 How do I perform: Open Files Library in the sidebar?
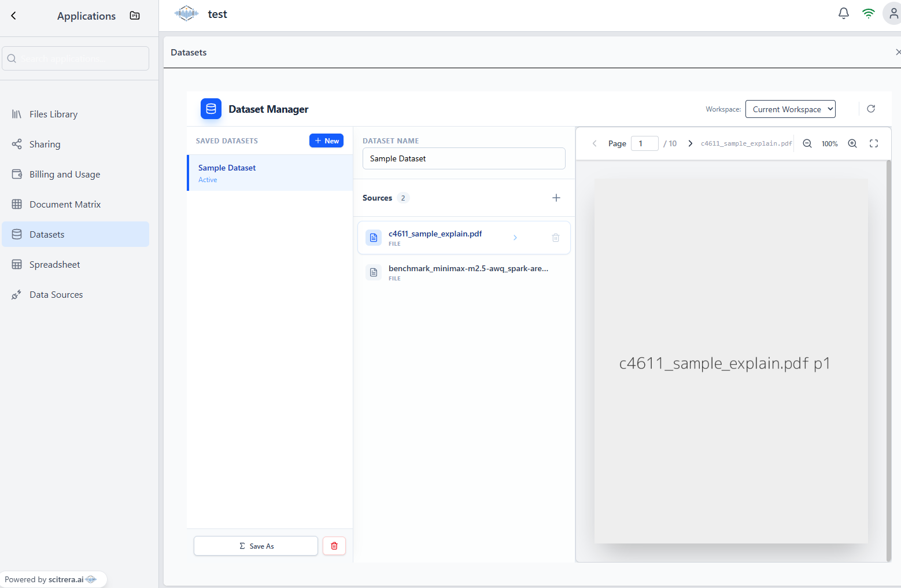[76, 114]
